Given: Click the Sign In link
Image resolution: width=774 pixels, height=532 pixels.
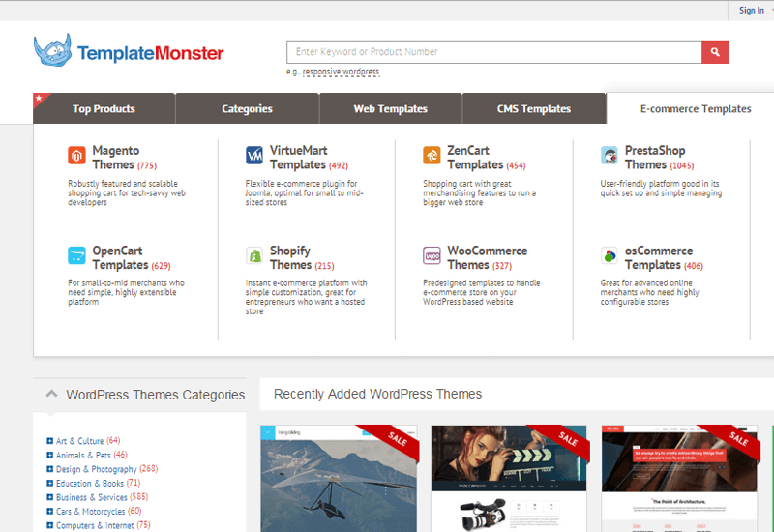Looking at the screenshot, I should coord(752,11).
